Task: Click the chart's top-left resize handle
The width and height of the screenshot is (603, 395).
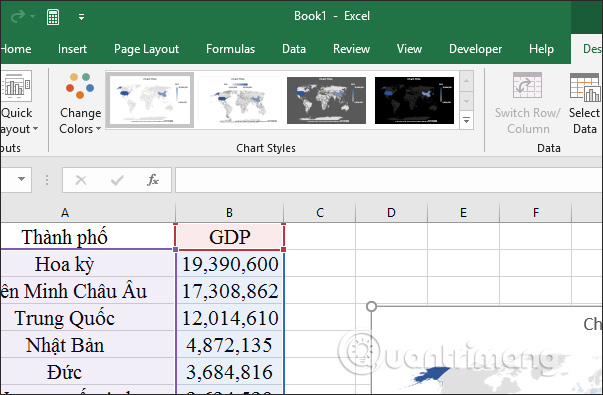Action: 371,306
